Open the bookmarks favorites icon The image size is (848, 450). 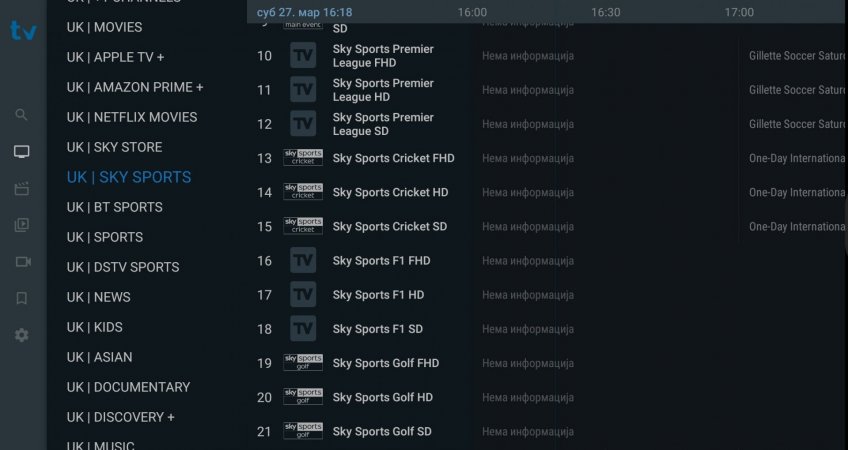[22, 298]
